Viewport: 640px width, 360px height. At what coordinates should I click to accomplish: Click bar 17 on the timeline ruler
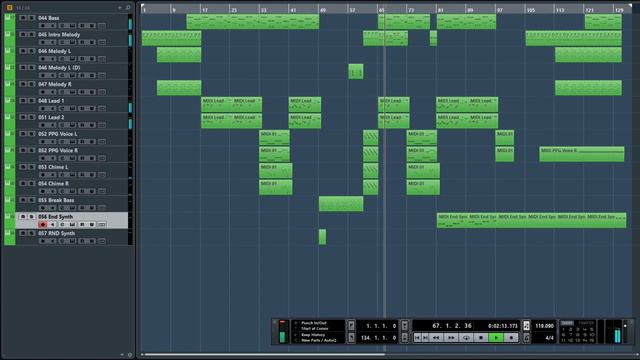click(x=205, y=9)
